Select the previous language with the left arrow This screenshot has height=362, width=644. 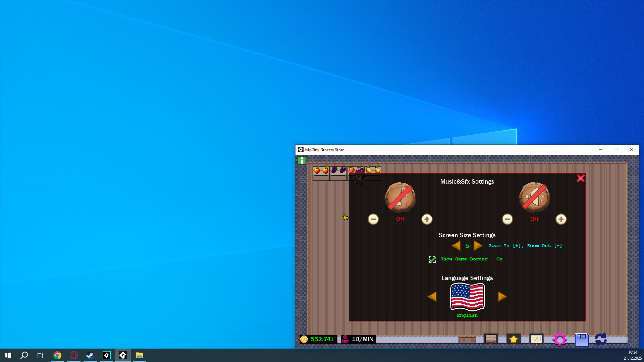coord(432,297)
